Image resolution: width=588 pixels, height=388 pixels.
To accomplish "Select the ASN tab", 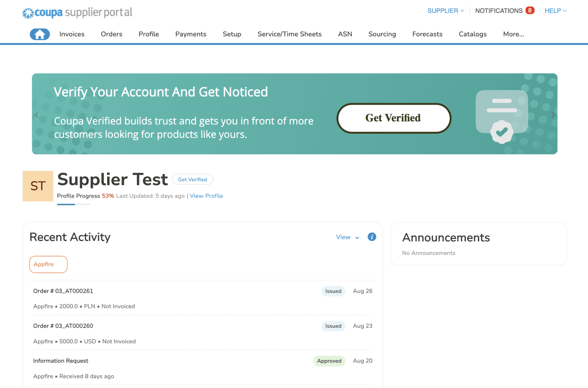I will [345, 34].
